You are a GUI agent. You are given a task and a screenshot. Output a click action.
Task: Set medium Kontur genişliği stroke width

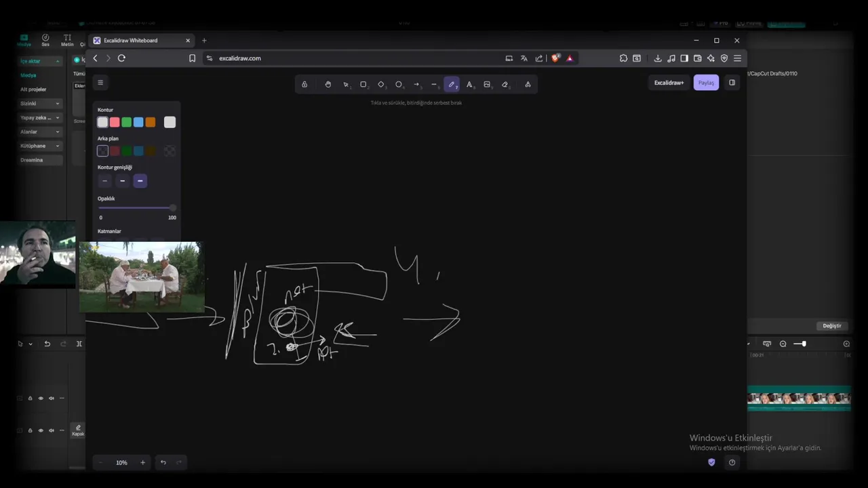pyautogui.click(x=122, y=181)
